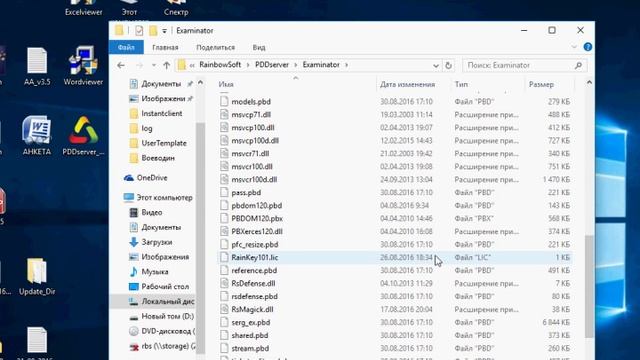Open Instantclient folder in quick access
Image resolution: width=640 pixels, height=360 pixels.
coord(156,113)
